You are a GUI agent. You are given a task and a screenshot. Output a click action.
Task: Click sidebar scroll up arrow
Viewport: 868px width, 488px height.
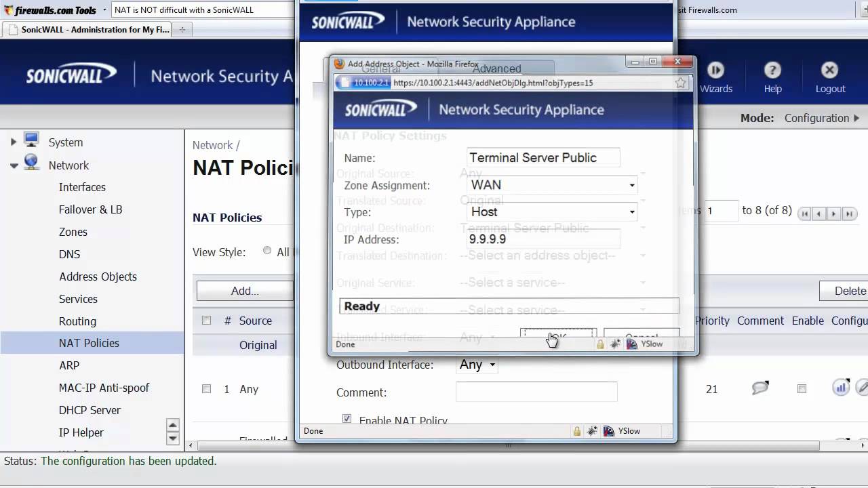pos(172,426)
